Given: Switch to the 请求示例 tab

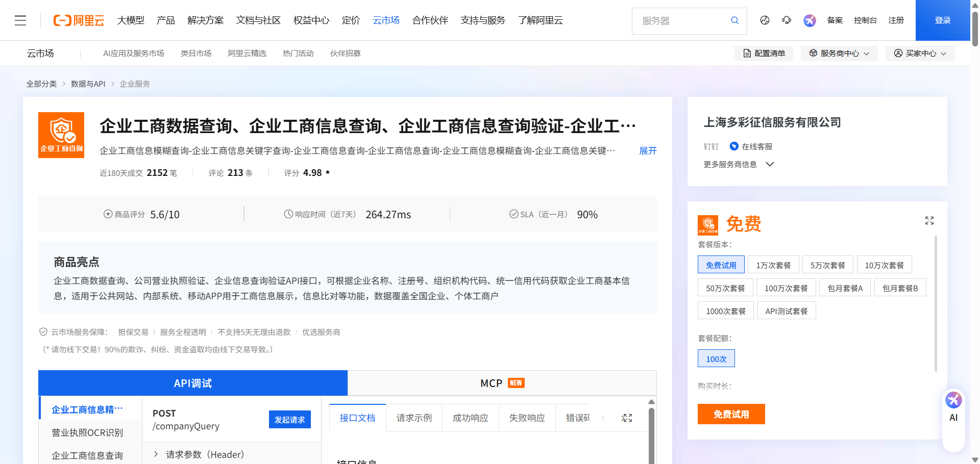Looking at the screenshot, I should coord(414,418).
